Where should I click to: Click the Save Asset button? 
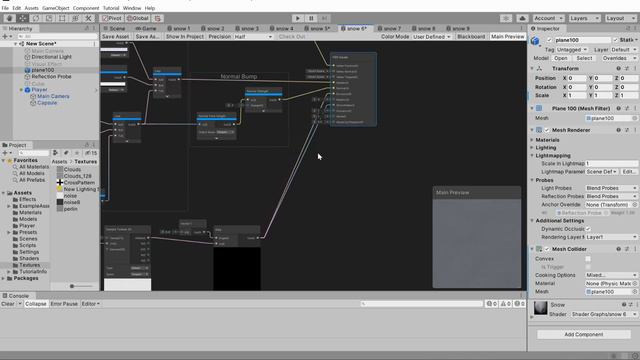pos(116,37)
